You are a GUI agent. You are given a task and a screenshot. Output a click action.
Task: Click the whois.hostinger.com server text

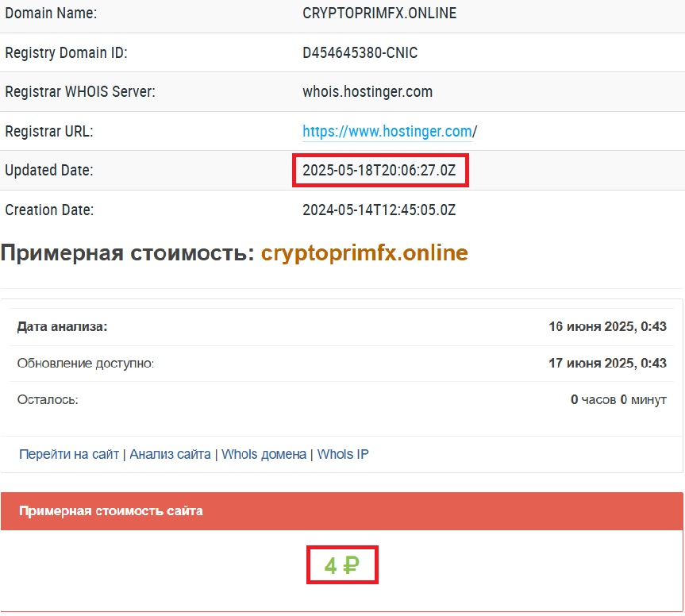click(x=368, y=91)
